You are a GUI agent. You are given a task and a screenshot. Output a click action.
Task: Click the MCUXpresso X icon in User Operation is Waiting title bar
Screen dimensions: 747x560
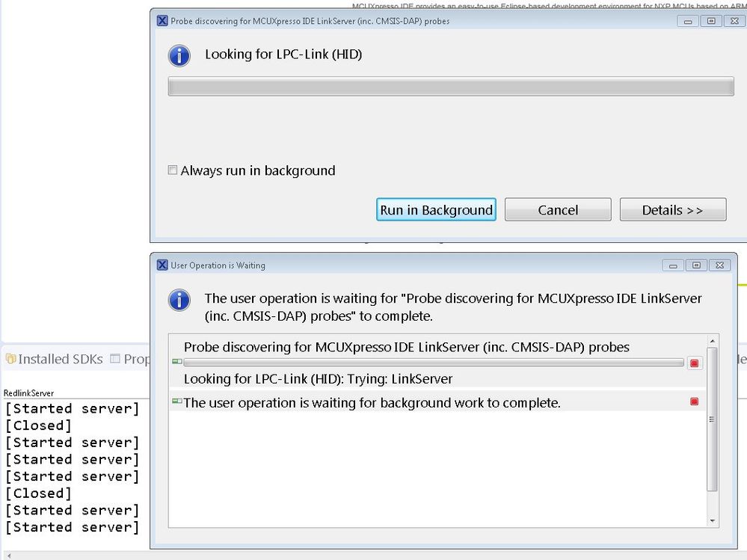pyautogui.click(x=162, y=265)
